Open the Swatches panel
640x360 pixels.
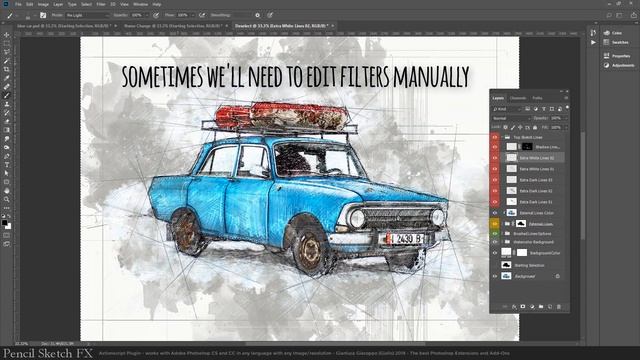point(616,42)
